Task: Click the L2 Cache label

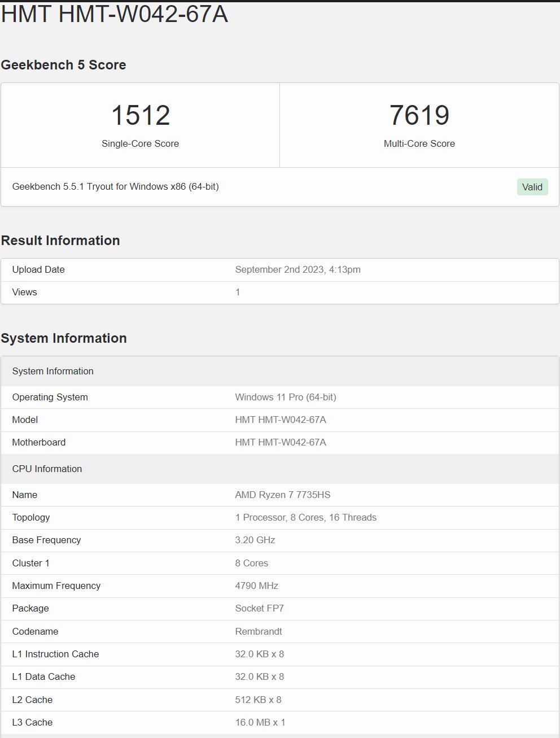Action: click(32, 700)
